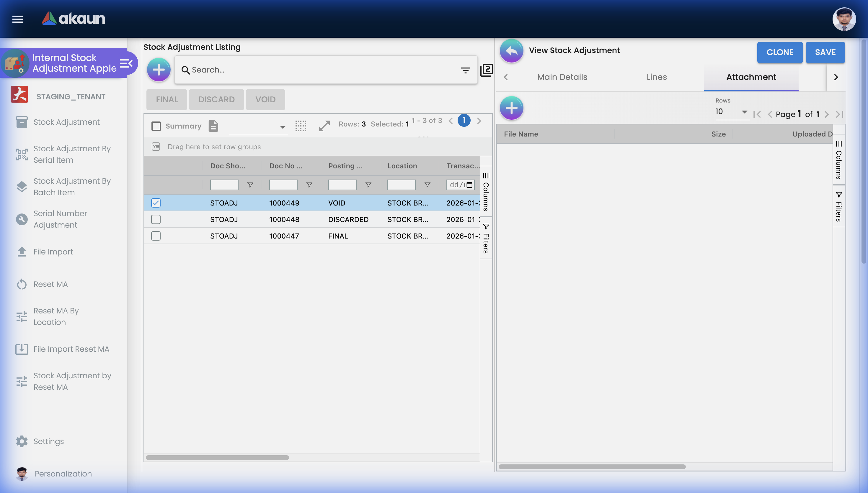
Task: Click the add new stock adjustment plus button
Action: 159,70
